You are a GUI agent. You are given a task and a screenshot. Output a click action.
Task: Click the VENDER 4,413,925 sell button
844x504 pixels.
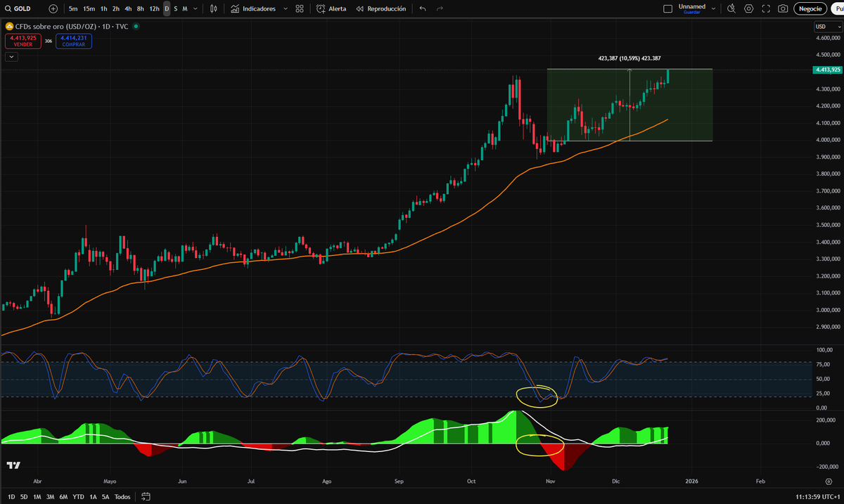23,41
